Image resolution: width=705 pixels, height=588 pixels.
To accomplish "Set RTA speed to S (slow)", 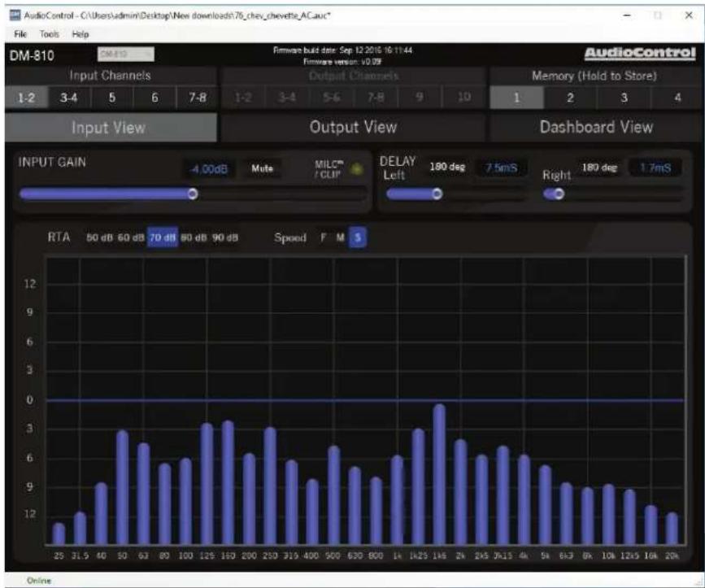I will tap(358, 237).
